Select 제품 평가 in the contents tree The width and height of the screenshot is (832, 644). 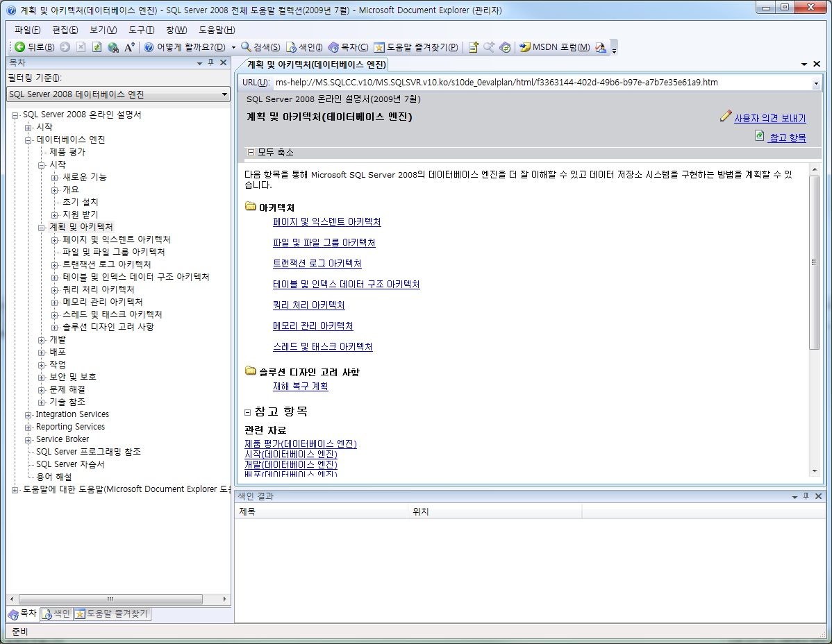[x=67, y=152]
